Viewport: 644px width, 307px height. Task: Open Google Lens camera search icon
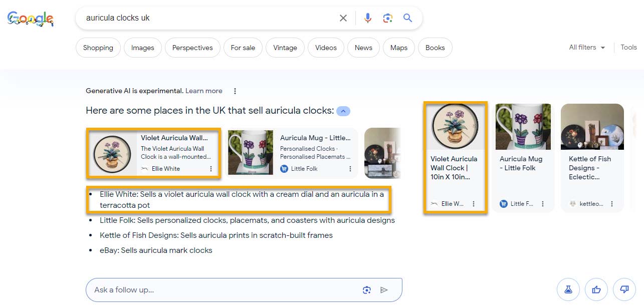[x=387, y=18]
